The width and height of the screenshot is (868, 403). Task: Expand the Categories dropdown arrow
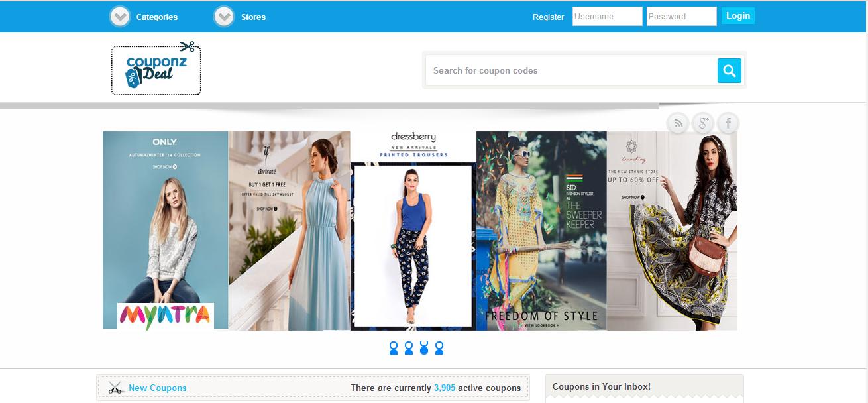tap(120, 17)
